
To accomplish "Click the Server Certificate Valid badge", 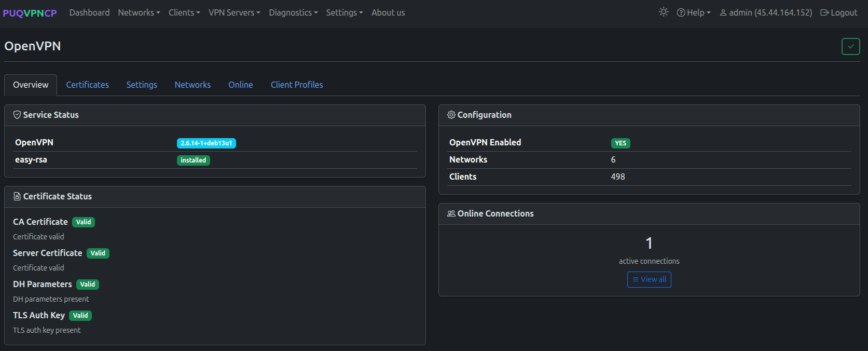I will click(x=98, y=253).
